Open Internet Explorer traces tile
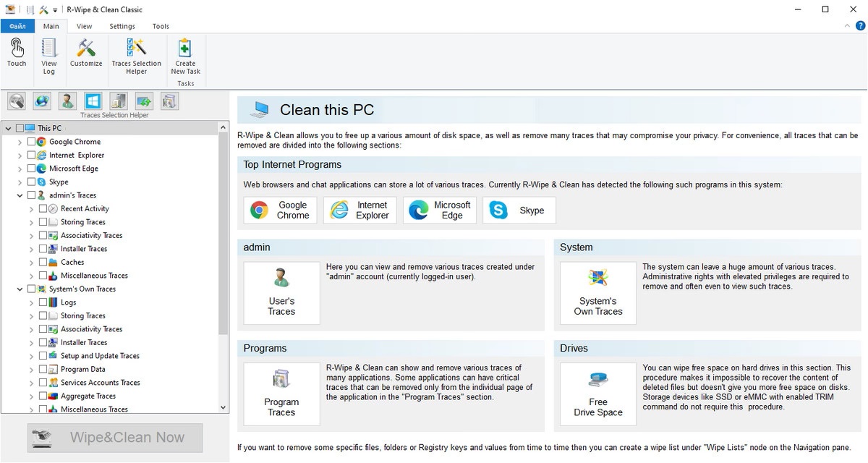This screenshot has height=463, width=868. [x=359, y=211]
